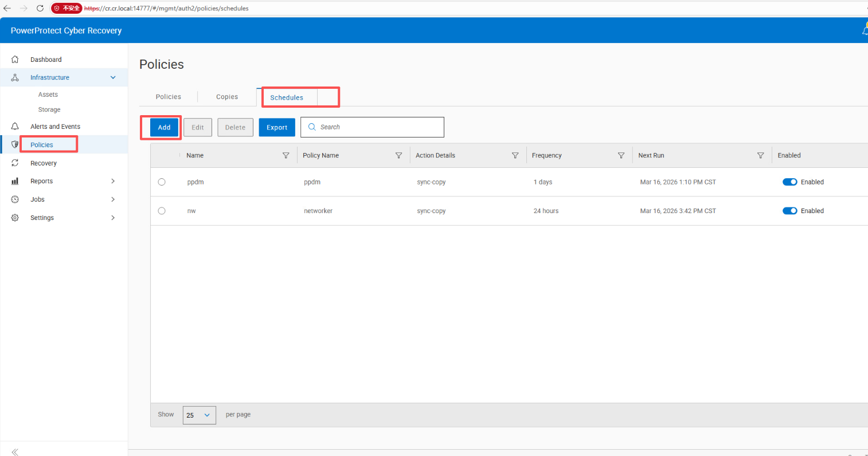
Task: Go to Recovery page
Action: click(44, 163)
